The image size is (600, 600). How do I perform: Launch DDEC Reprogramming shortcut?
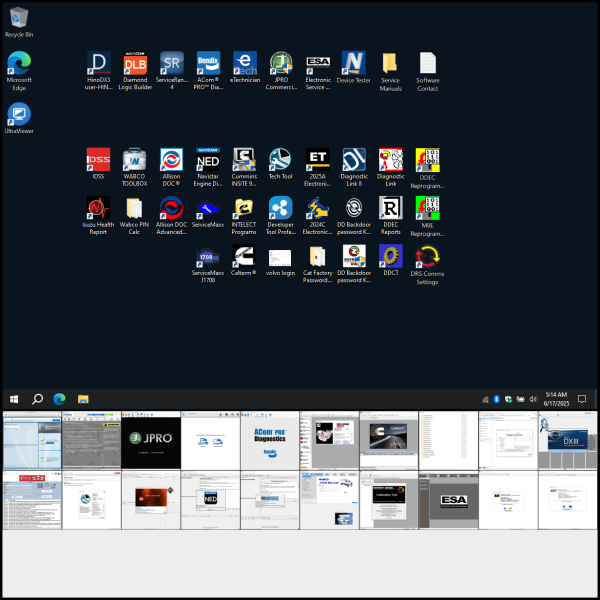point(427,168)
